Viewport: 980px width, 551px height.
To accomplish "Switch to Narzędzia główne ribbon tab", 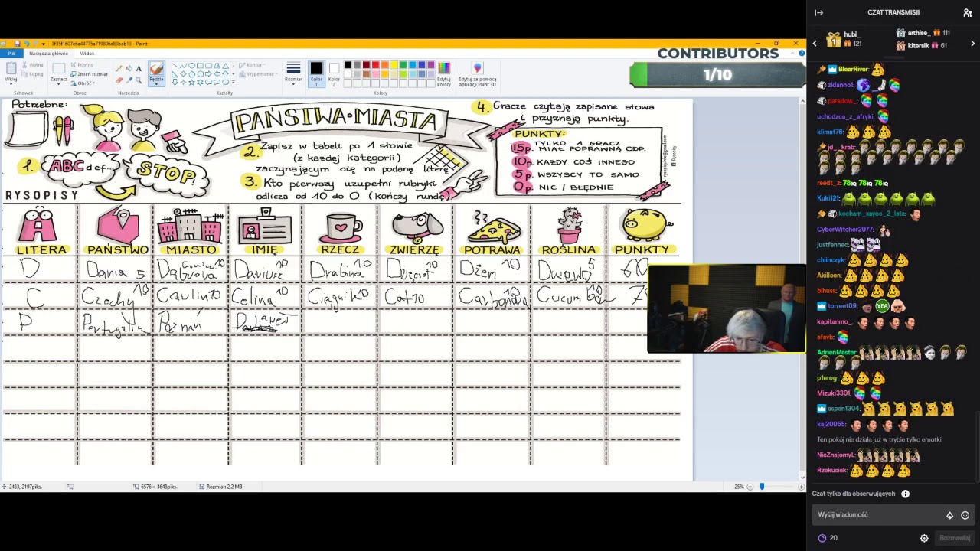I will (x=48, y=54).
